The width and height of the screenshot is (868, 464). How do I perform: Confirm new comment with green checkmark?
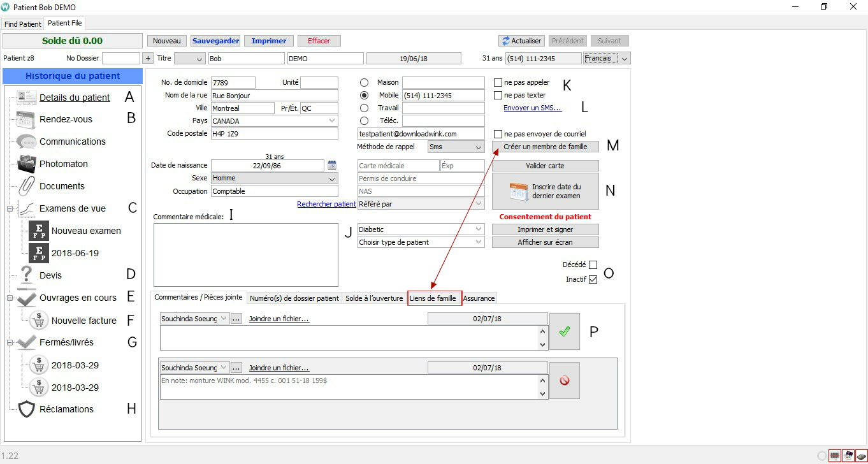[x=565, y=331]
